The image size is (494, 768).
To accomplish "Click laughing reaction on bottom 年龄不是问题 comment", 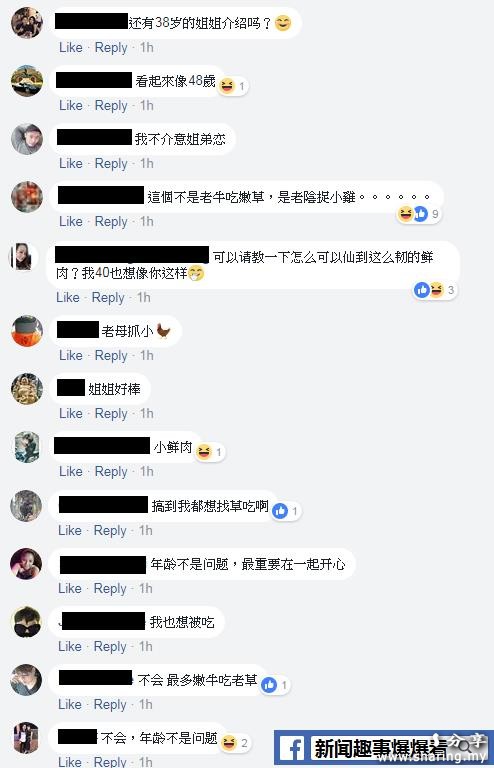I will tap(229, 743).
